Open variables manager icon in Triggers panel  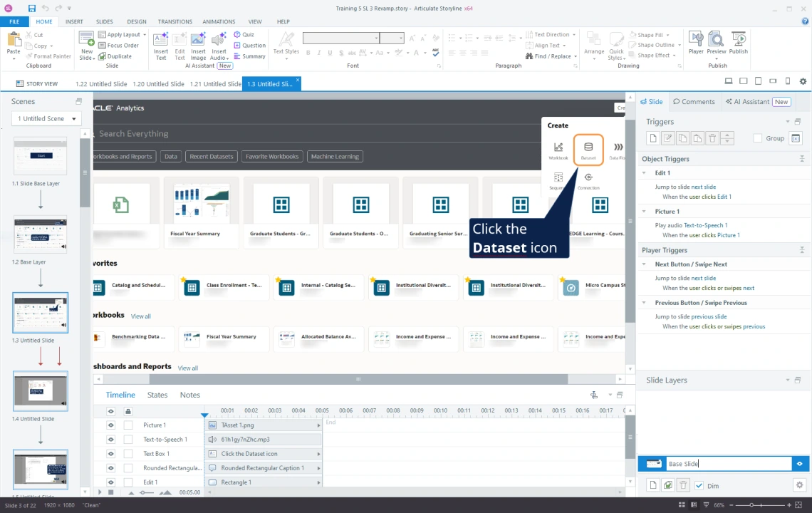click(x=796, y=138)
